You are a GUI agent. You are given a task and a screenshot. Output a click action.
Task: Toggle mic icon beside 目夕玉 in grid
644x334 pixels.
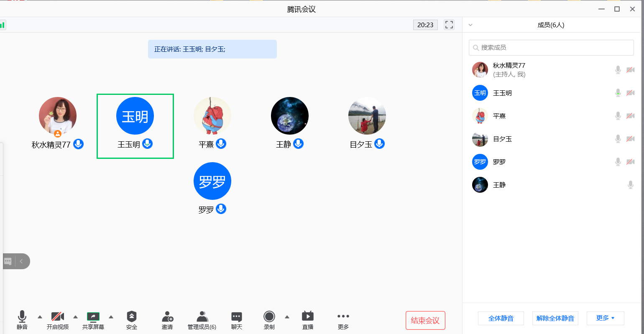(379, 144)
